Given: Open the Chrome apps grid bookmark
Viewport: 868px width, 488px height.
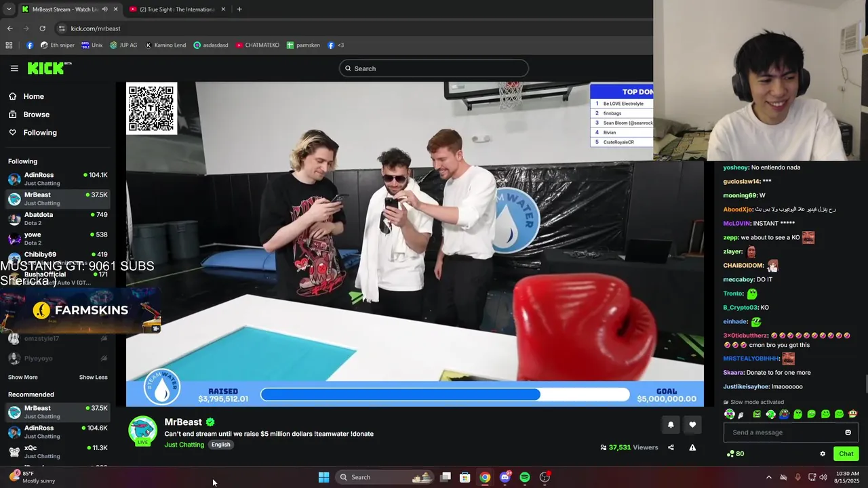Looking at the screenshot, I should [9, 45].
